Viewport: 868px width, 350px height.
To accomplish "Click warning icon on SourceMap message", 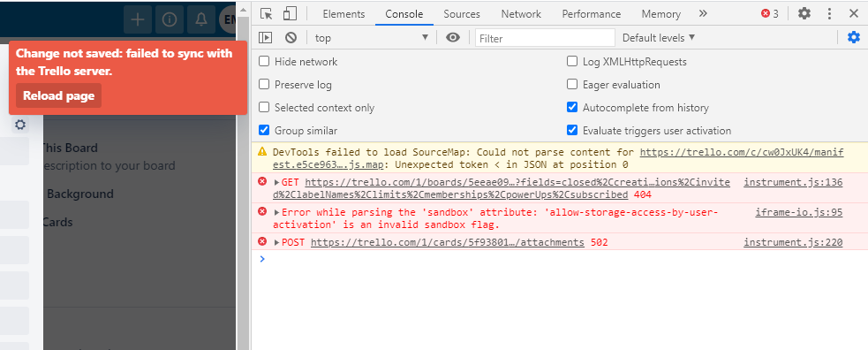I will pyautogui.click(x=262, y=152).
